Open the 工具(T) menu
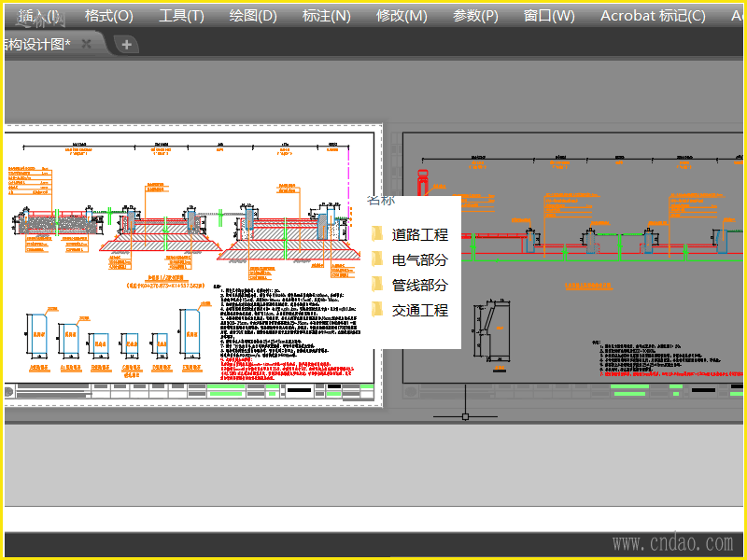This screenshot has width=747, height=560. [x=181, y=16]
